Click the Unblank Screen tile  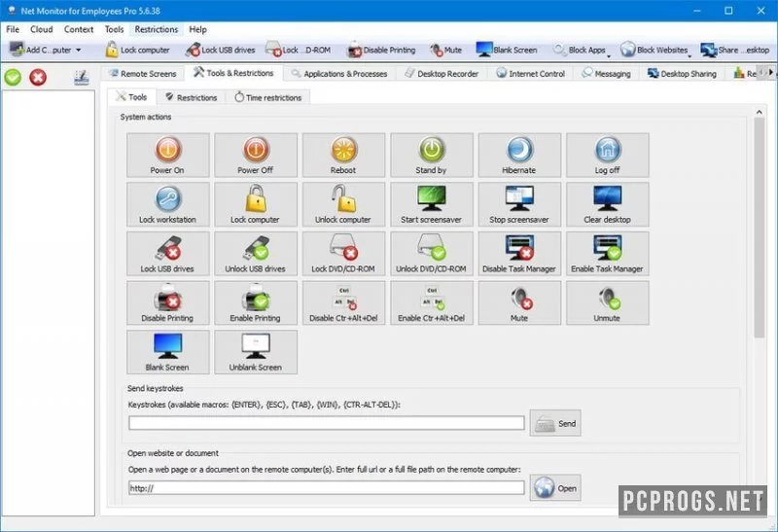point(256,352)
